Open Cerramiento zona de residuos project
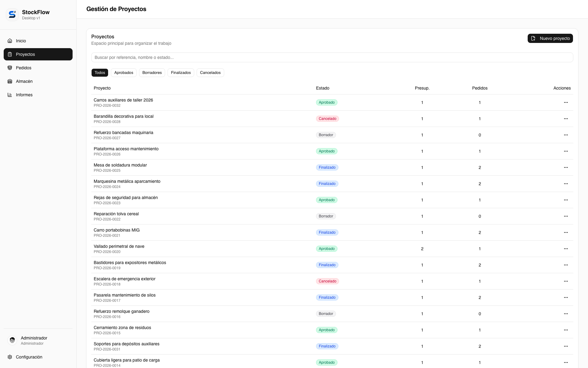 122,328
